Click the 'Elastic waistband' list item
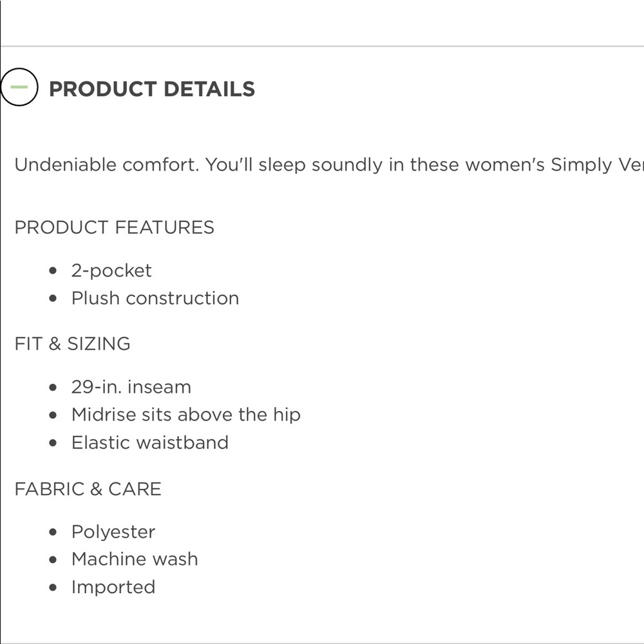Image resolution: width=644 pixels, height=644 pixels. pyautogui.click(x=150, y=442)
